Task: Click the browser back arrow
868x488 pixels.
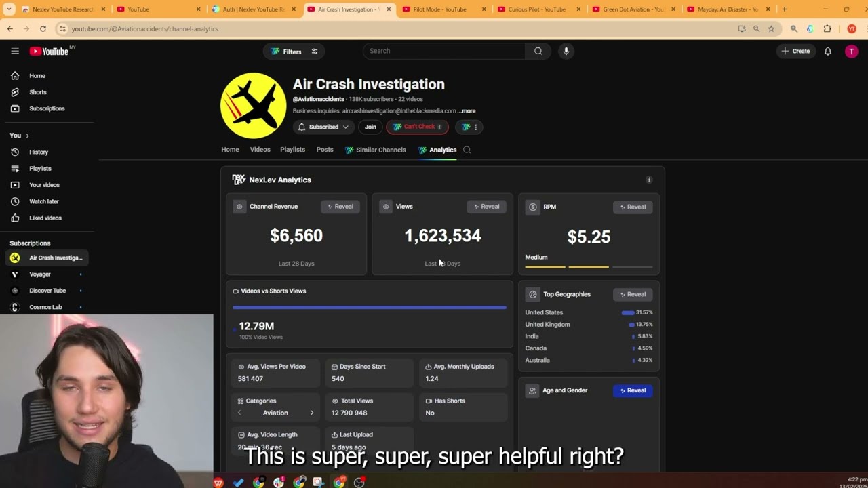Action: point(10,28)
